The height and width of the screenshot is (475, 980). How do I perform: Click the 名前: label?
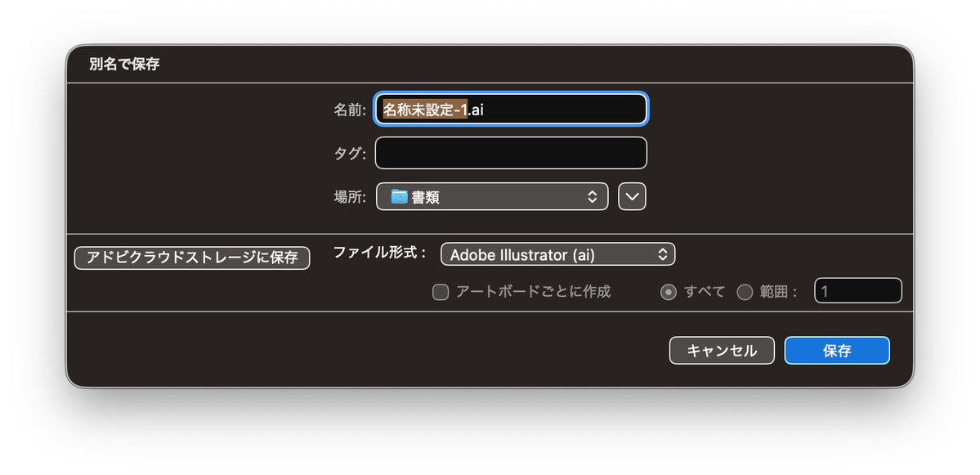pos(350,110)
